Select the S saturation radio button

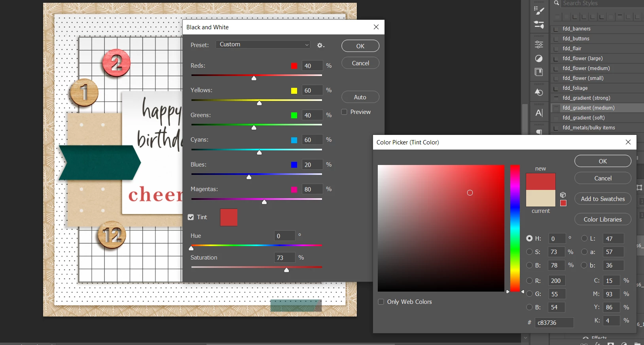[x=529, y=252]
